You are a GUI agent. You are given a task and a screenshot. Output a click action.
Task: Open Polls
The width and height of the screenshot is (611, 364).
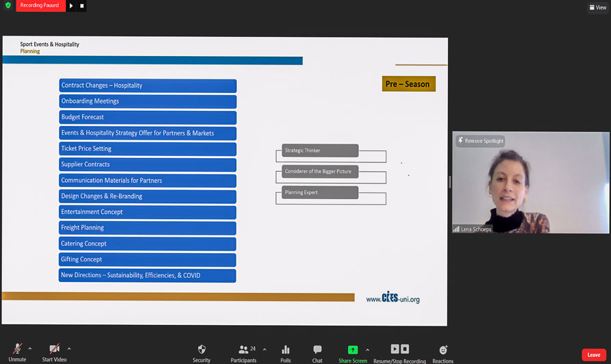pos(286,353)
